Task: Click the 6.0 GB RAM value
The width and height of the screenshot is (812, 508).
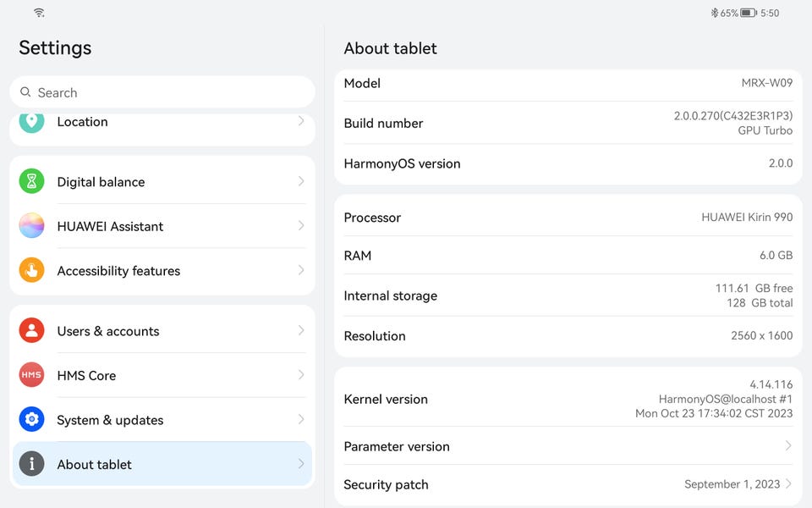Action: click(776, 256)
